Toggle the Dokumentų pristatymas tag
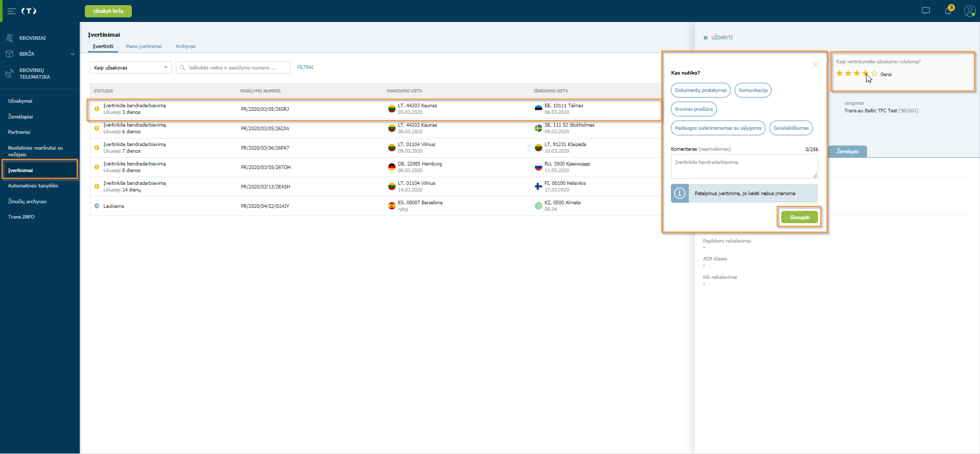This screenshot has height=454, width=980. point(701,90)
